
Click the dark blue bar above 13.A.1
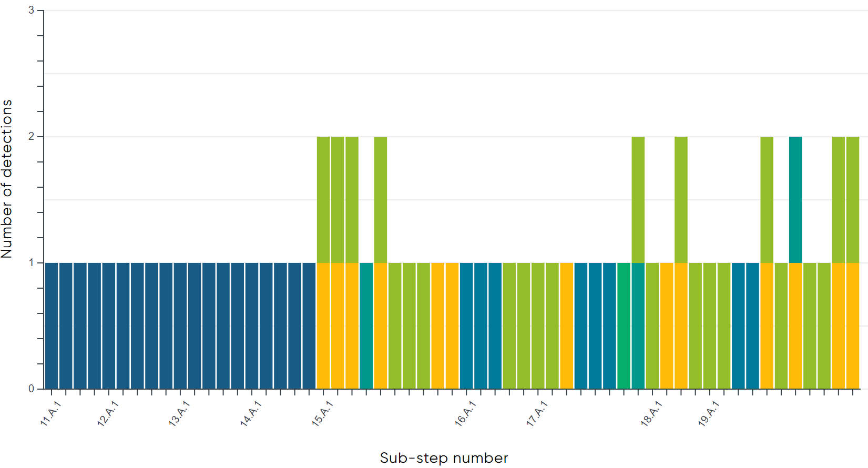[x=180, y=326]
